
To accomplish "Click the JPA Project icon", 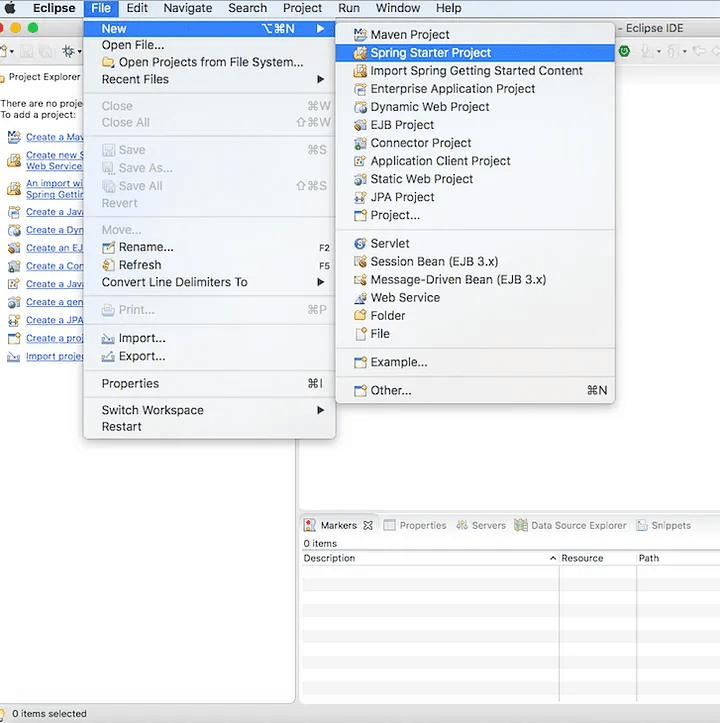I will point(360,197).
